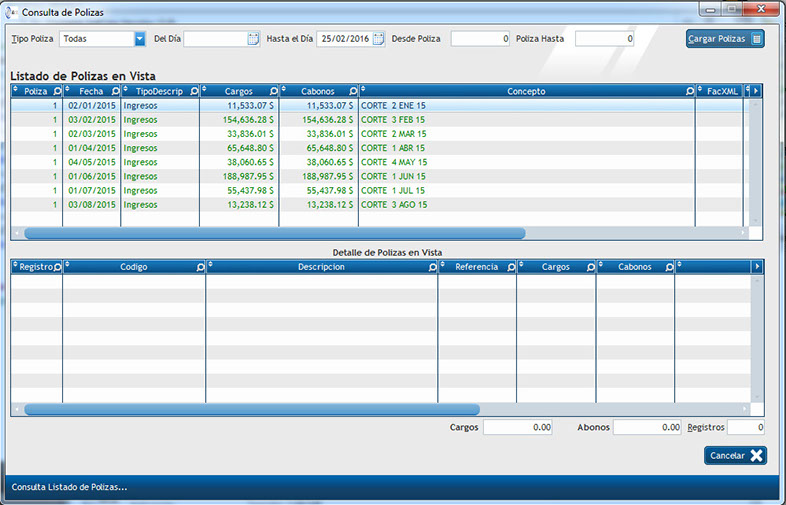The width and height of the screenshot is (786, 505).
Task: Click the policy list horizontal scrollbar
Action: [275, 233]
